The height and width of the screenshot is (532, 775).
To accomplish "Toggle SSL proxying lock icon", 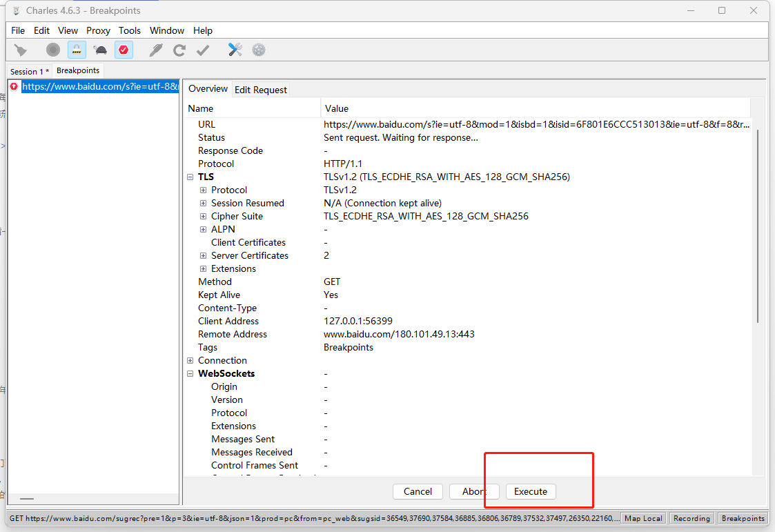I will 77,50.
